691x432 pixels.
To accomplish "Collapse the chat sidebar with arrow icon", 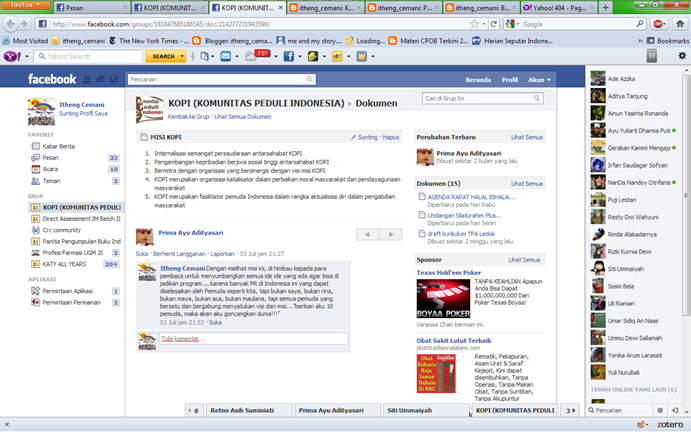I will point(675,410).
